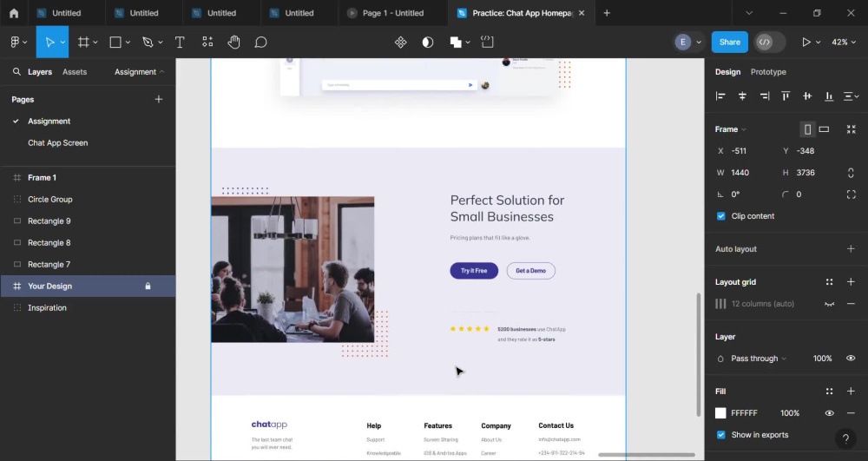Click the Create component icon
Image resolution: width=868 pixels, height=461 pixels.
tap(401, 42)
